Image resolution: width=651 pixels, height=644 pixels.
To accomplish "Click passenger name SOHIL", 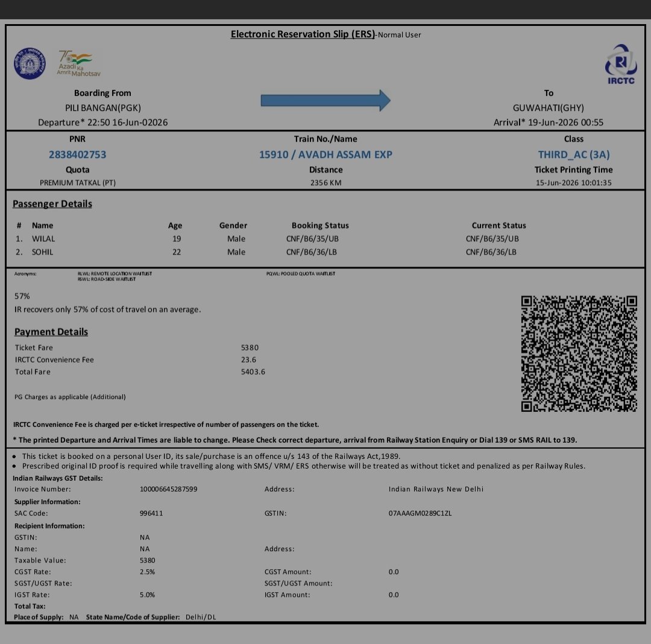I will (42, 252).
